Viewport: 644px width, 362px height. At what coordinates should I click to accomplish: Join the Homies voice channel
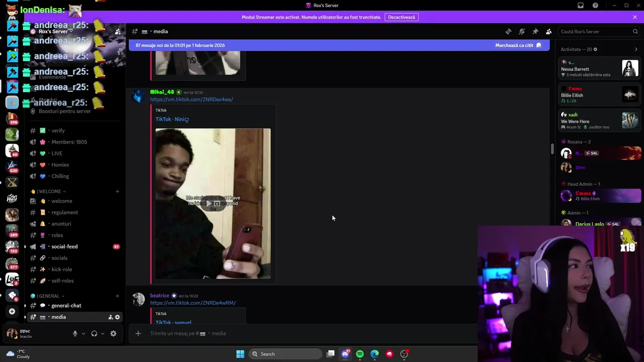point(75,165)
